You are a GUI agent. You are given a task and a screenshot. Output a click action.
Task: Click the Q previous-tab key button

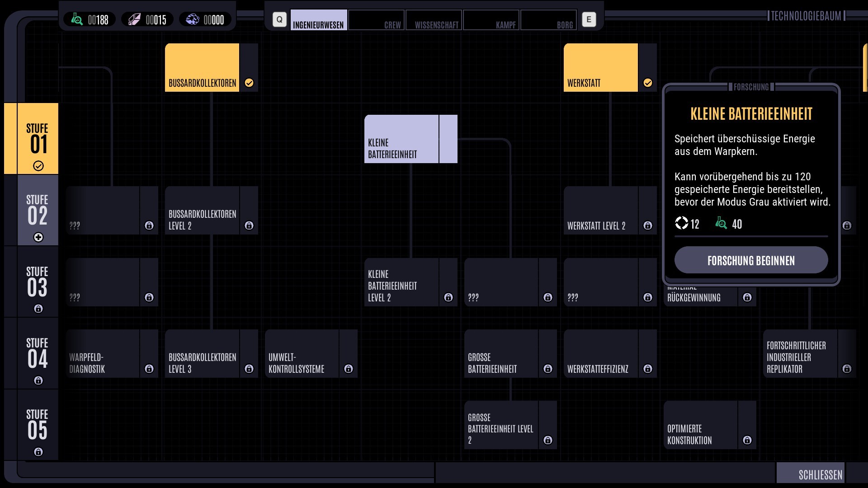279,19
